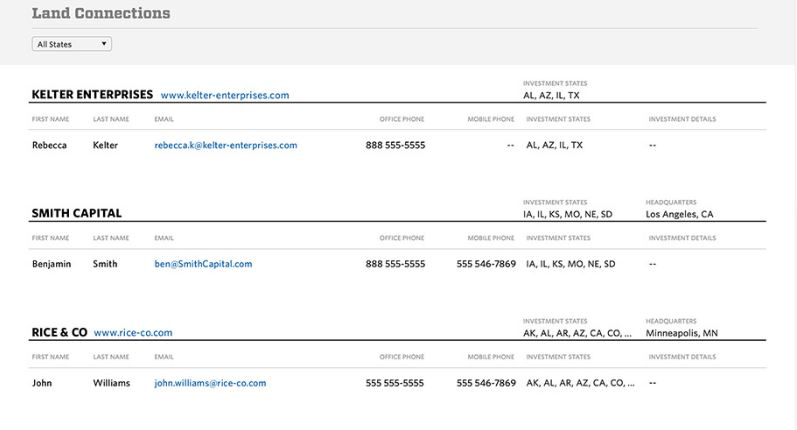Click ben@SmithCapital.com email link
797x430 pixels.
click(203, 264)
